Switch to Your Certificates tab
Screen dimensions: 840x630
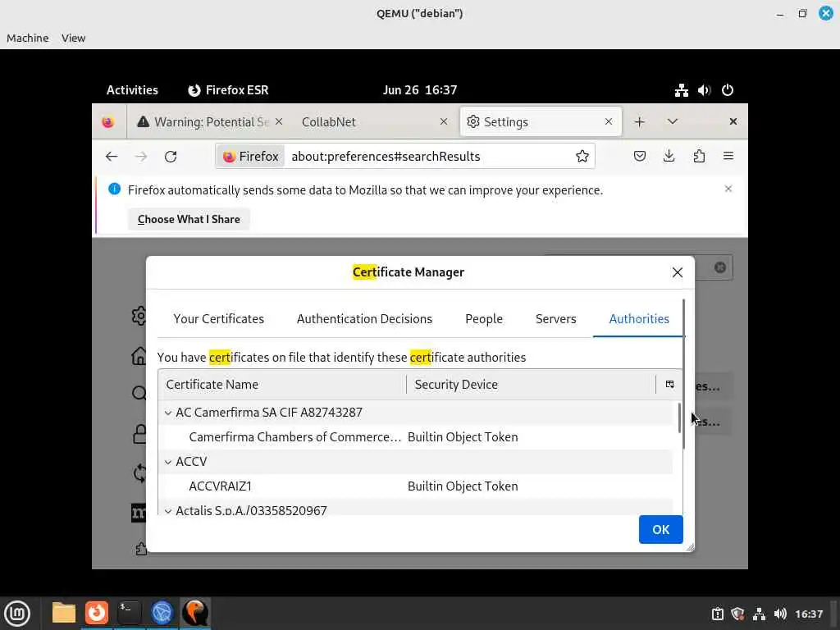[x=218, y=319]
